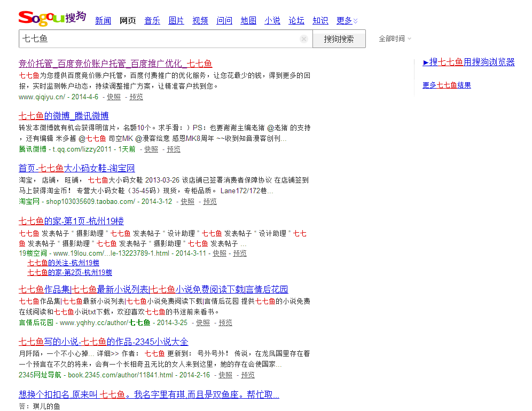Switch to the 音乐 tab

point(152,21)
